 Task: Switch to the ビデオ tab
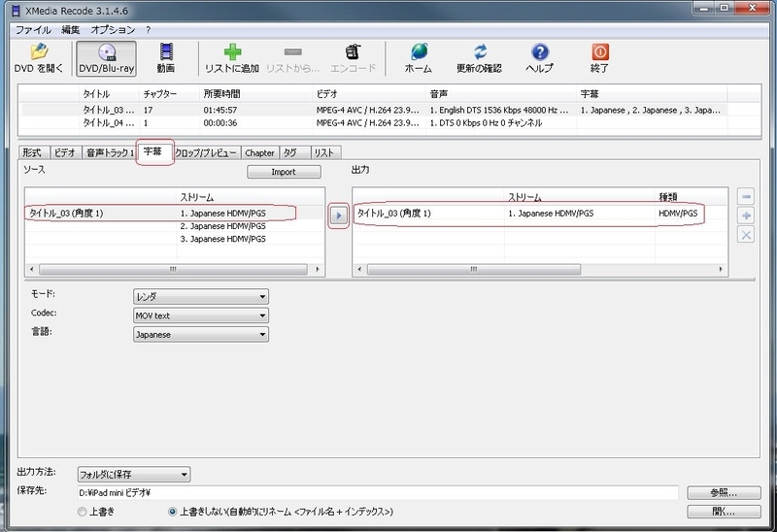[65, 152]
